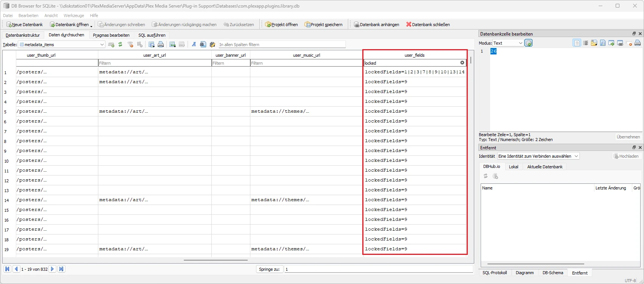Image resolution: width=644 pixels, height=284 pixels.
Task: Switch to the SQL ausführen tab
Action: point(152,35)
